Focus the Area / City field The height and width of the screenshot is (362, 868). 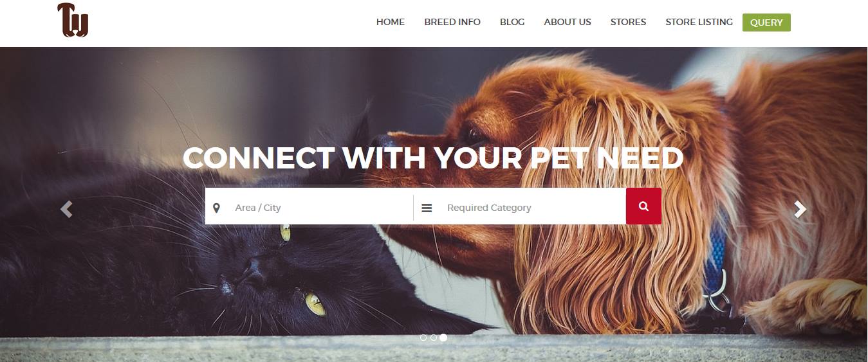point(309,206)
